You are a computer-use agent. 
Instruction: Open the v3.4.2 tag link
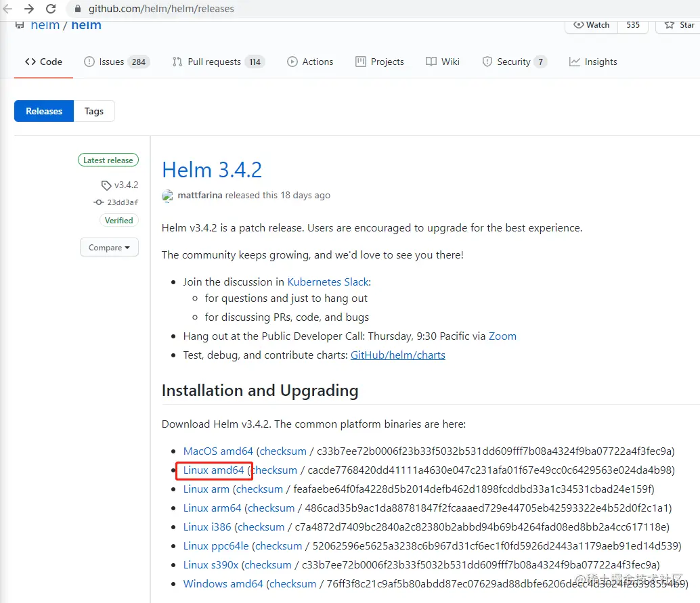point(127,185)
